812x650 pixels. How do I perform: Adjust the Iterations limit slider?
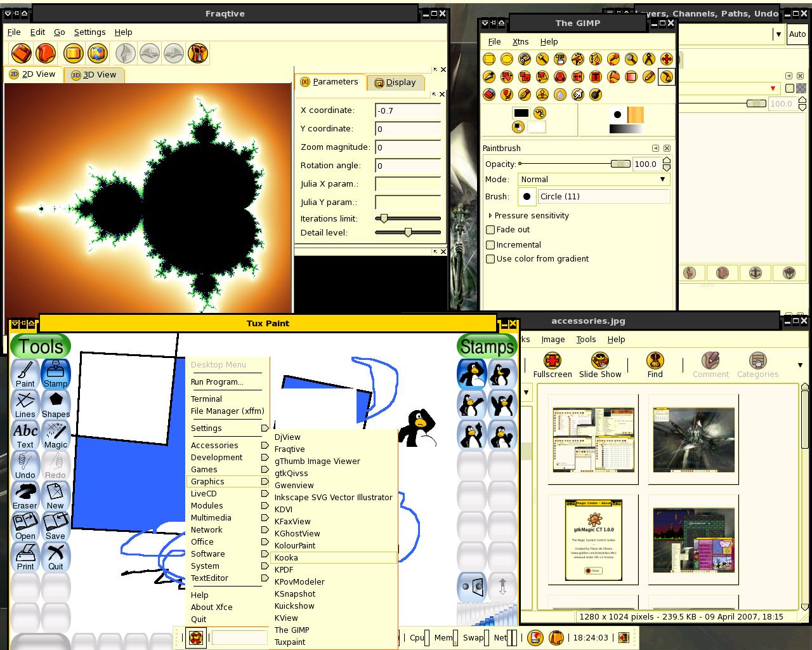(408, 218)
